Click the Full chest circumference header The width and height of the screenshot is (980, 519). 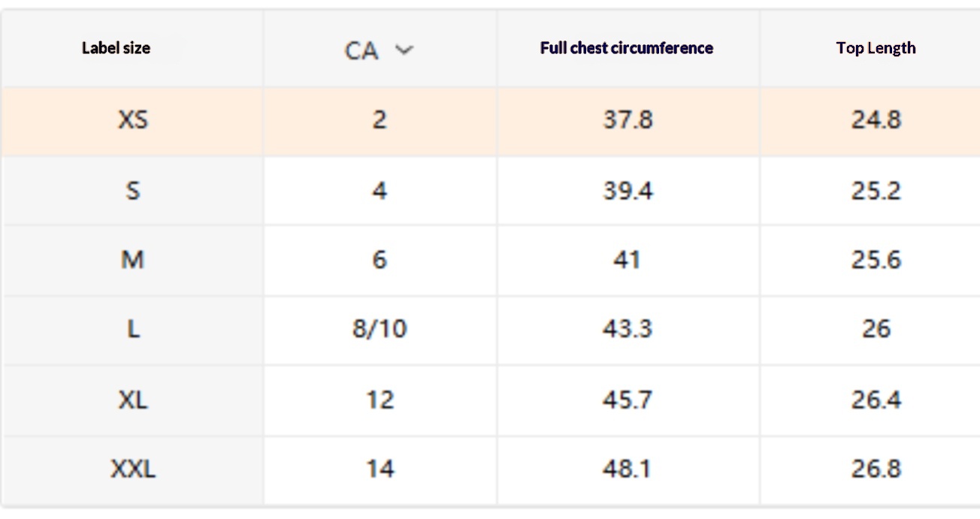(x=626, y=48)
